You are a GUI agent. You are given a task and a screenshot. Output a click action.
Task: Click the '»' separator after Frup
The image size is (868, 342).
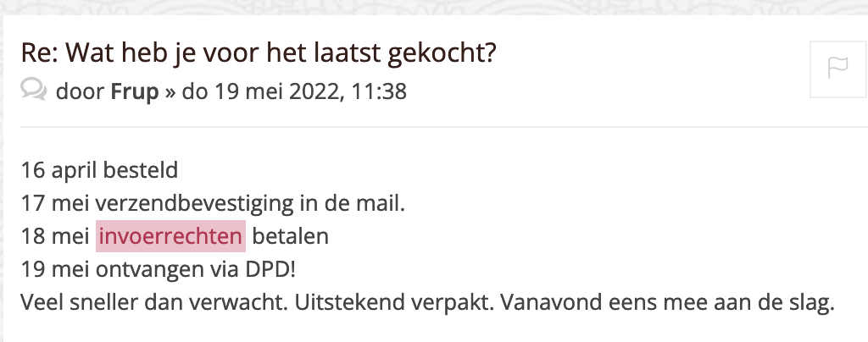[170, 91]
